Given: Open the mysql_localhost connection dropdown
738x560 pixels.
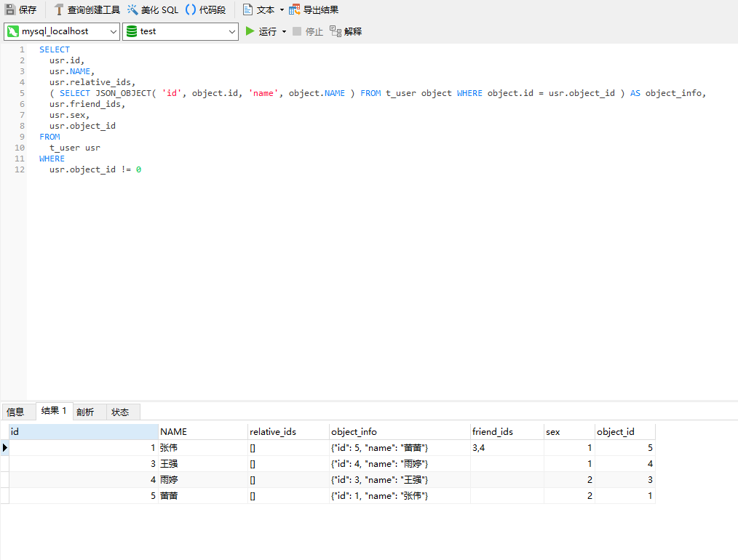Looking at the screenshot, I should pos(62,31).
